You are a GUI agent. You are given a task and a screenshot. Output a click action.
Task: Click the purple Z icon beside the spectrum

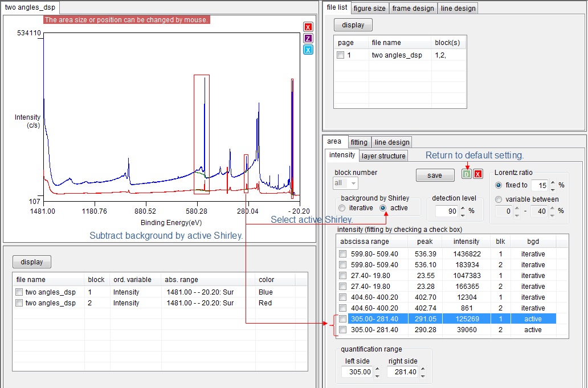tap(308, 38)
